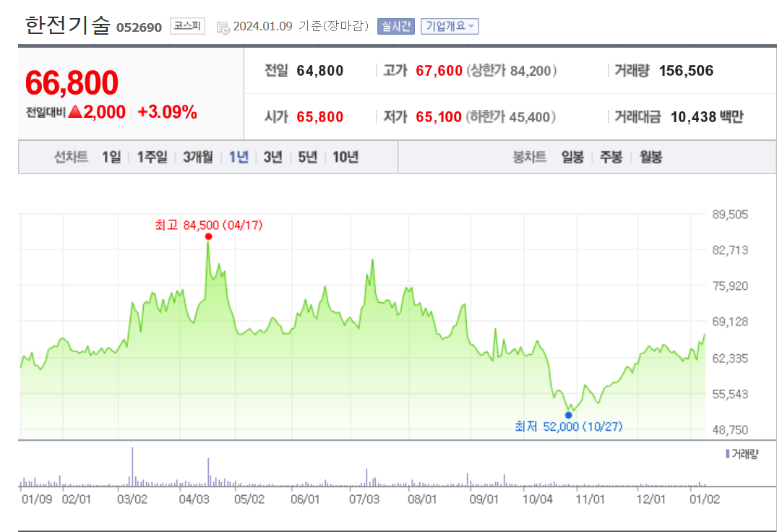The height and width of the screenshot is (532, 777).
Task: Click the 실시간 real-time button
Action: (x=395, y=26)
